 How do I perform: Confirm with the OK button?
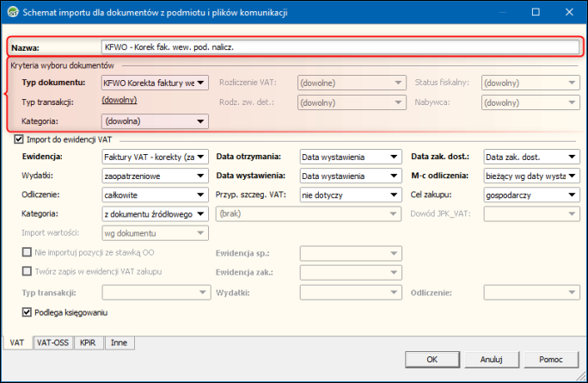click(x=432, y=360)
